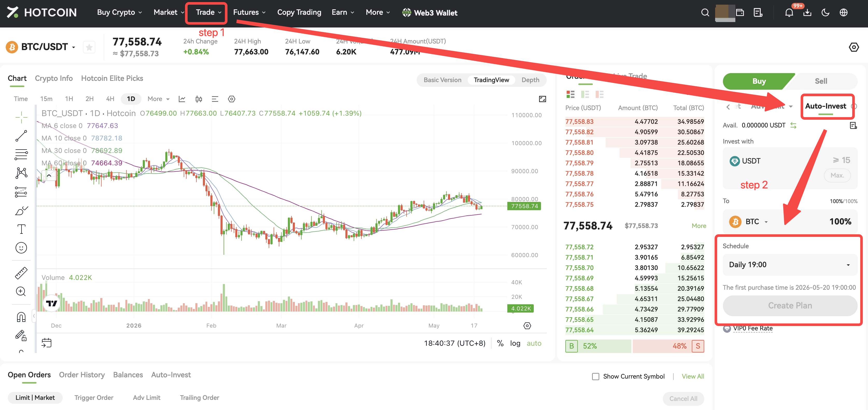Open the search icon in the header
Screen dimensions: 868x410
pyautogui.click(x=705, y=13)
